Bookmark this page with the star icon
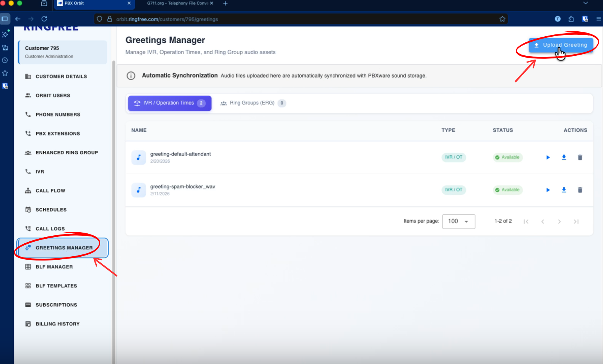This screenshot has width=603, height=364. (502, 19)
